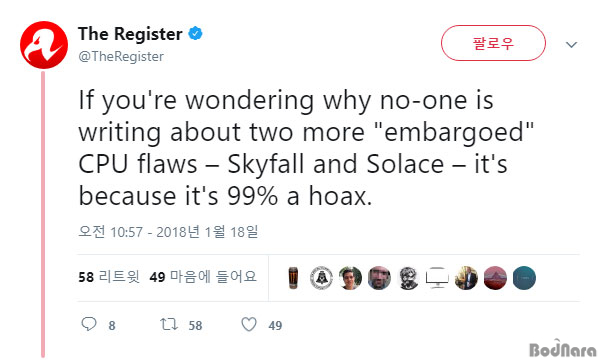Open the monitor screen avatar
This screenshot has width=600, height=360.
(437, 278)
